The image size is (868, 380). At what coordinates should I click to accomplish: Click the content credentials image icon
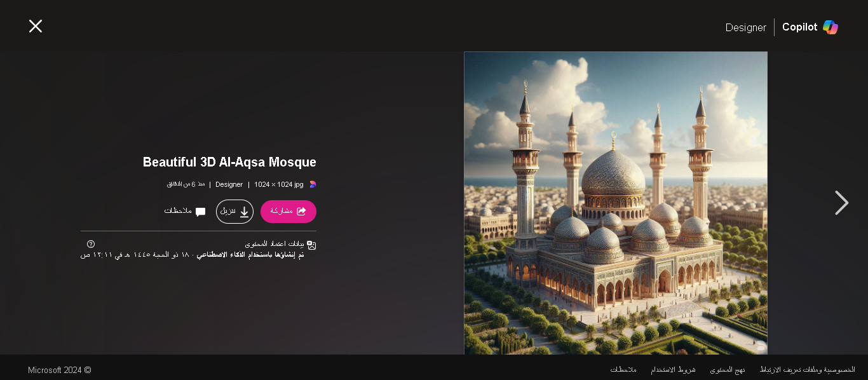click(x=311, y=245)
